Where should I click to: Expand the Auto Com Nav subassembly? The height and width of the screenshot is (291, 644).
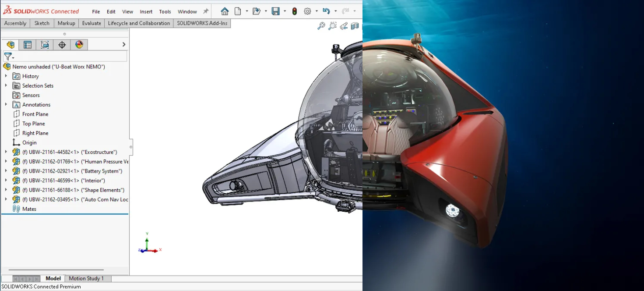[x=6, y=199]
